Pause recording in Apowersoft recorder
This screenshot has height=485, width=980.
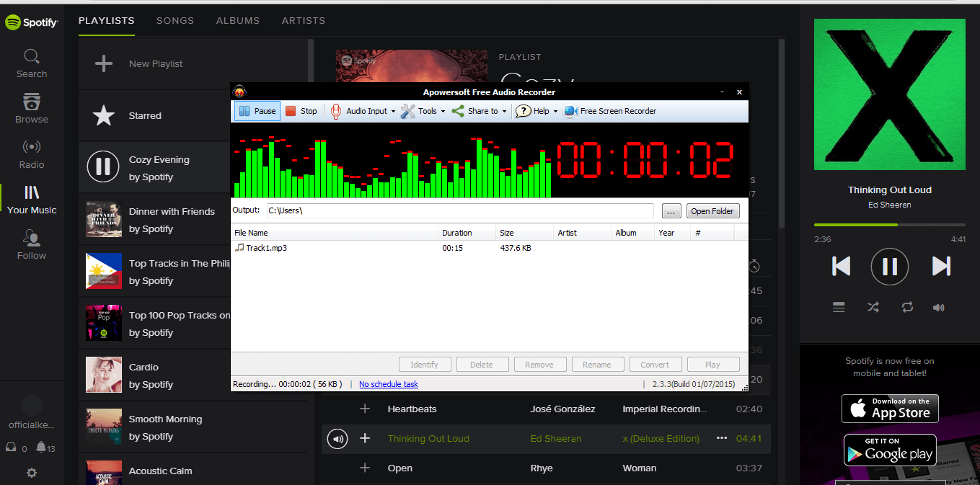pos(257,111)
